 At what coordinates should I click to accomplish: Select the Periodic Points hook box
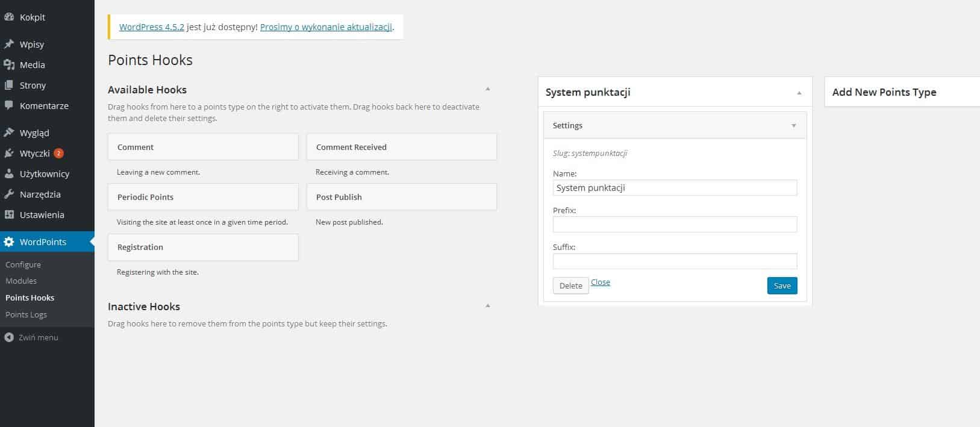(203, 197)
